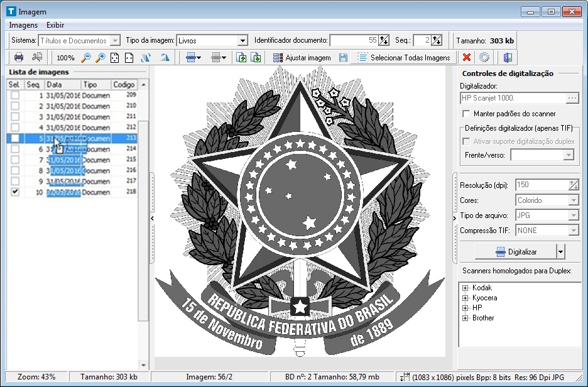588x387 pixels.
Task: Click the Sel. column header
Action: (15, 85)
